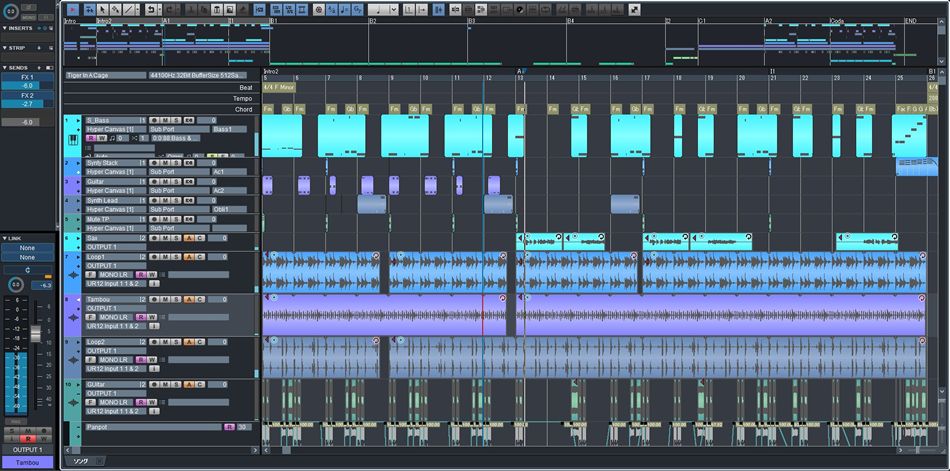Arm record on the S_Bass track
The width and height of the screenshot is (950, 471).
pyautogui.click(x=154, y=120)
